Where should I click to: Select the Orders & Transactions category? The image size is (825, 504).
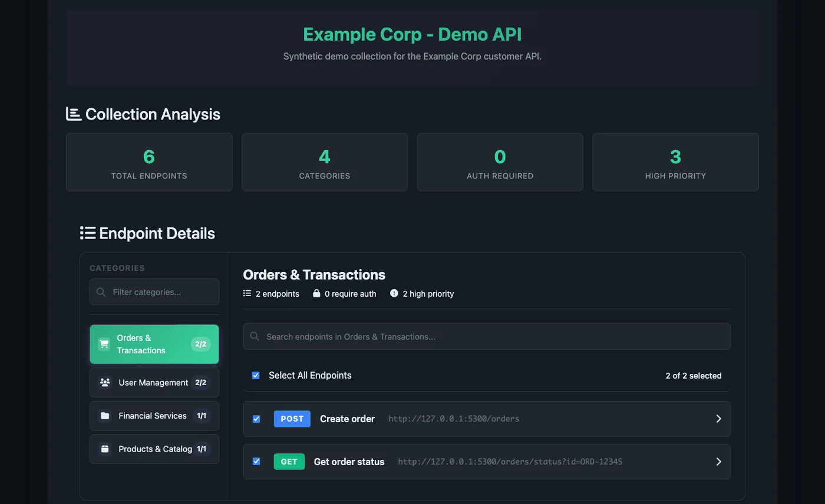(154, 344)
